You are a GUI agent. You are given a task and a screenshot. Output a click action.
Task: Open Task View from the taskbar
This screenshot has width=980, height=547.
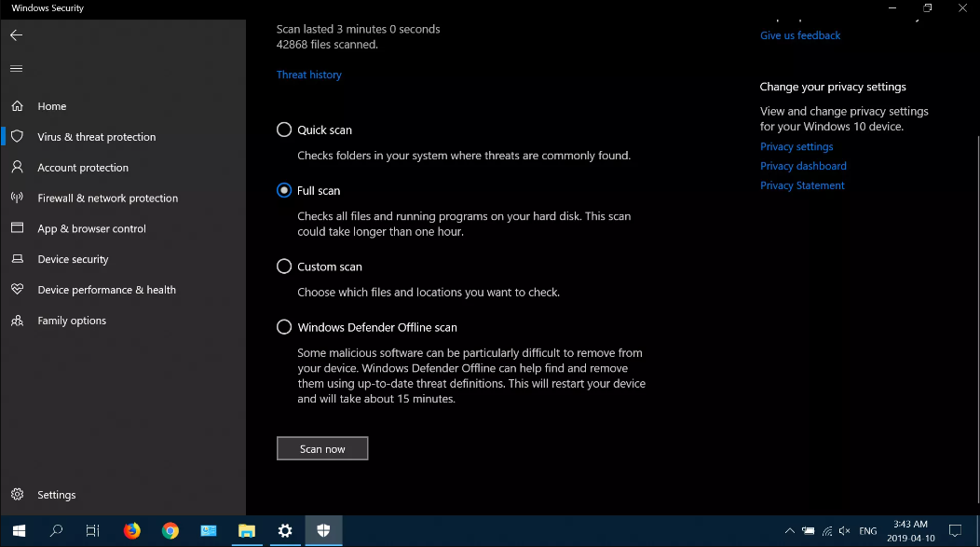[92, 531]
